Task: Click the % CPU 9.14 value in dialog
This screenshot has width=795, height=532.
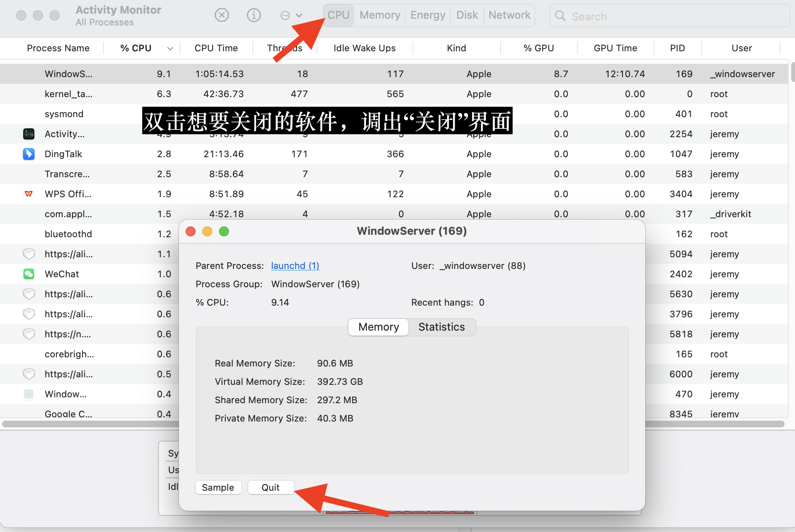Action: pos(280,302)
